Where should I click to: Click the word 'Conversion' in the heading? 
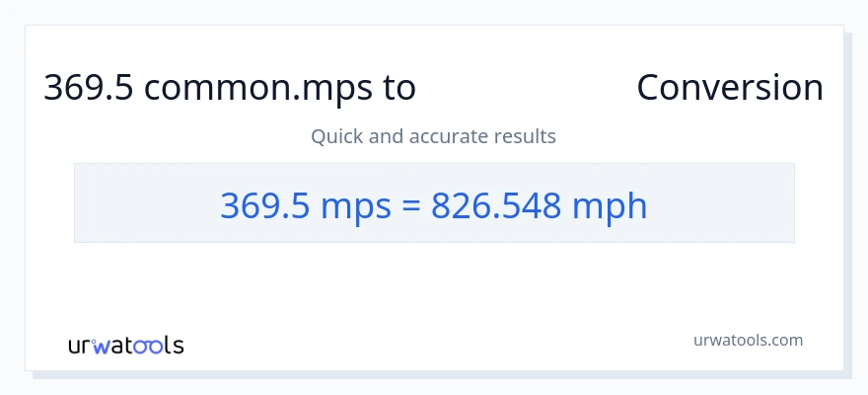[x=730, y=88]
